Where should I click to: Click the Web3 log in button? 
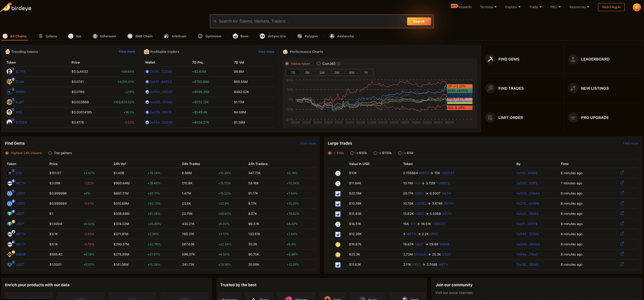[x=611, y=7]
